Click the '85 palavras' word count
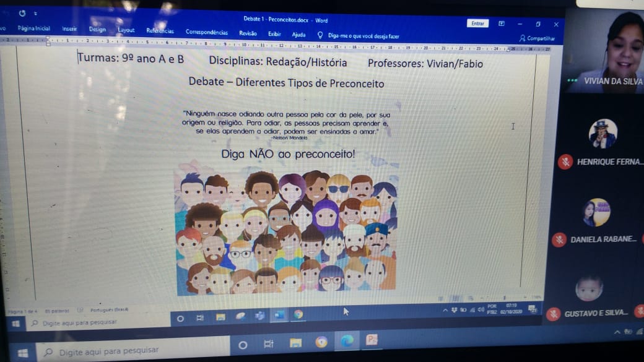The height and width of the screenshot is (362, 644). coord(57,311)
